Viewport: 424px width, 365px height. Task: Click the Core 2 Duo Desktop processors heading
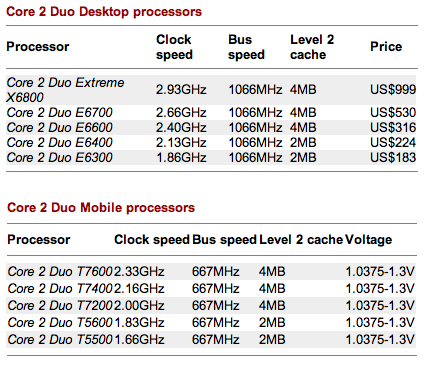pyautogui.click(x=104, y=12)
